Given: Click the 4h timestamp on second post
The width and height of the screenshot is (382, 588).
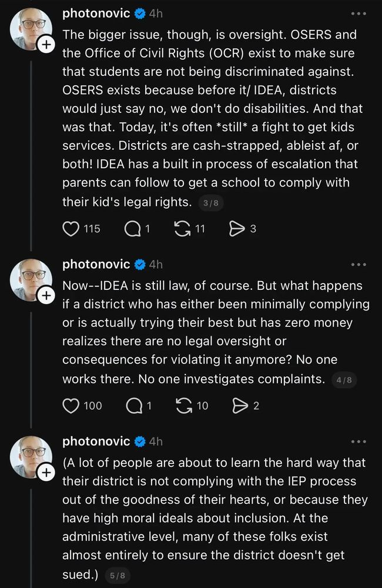Looking at the screenshot, I should 156,265.
